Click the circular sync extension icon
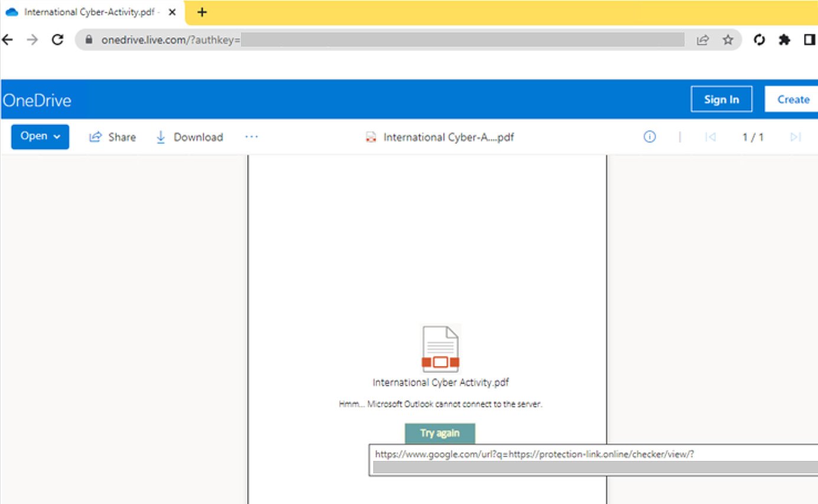This screenshot has height=504, width=818. point(760,40)
